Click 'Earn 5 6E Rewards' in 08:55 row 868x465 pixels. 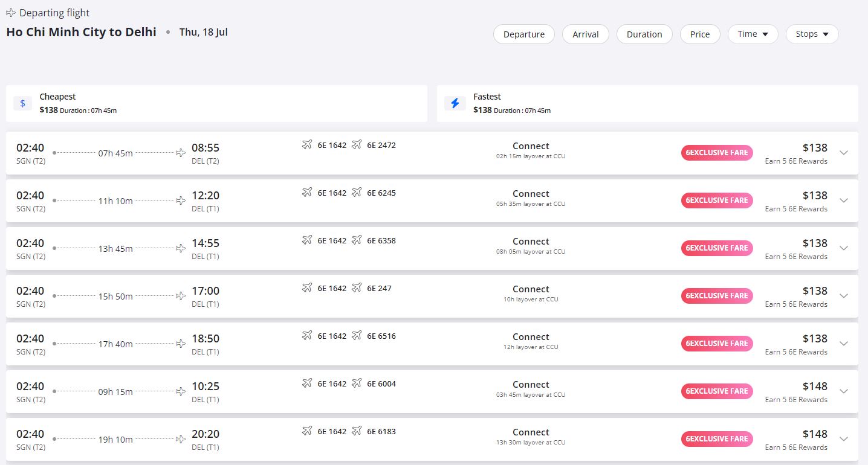tap(796, 161)
